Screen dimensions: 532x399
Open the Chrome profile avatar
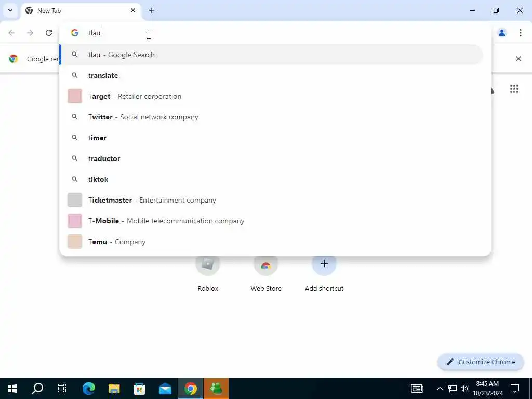click(x=502, y=33)
